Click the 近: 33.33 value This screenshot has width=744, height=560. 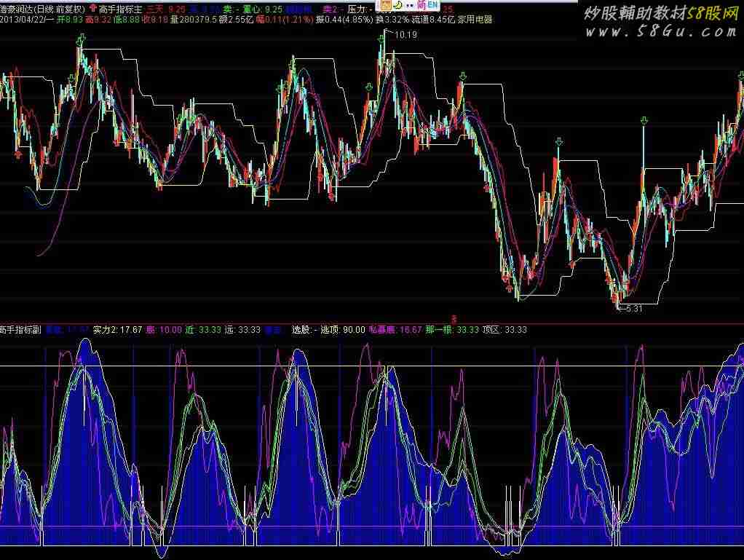(203, 329)
